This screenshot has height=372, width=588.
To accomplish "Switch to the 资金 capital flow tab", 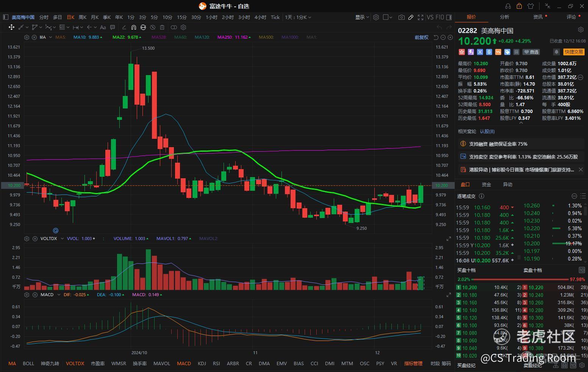I will click(486, 185).
